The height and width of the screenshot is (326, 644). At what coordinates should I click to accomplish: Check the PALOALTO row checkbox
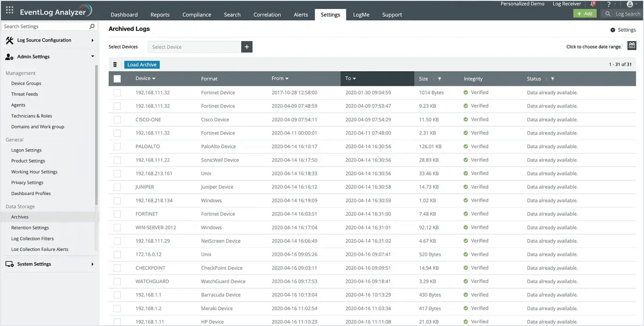pyautogui.click(x=117, y=147)
